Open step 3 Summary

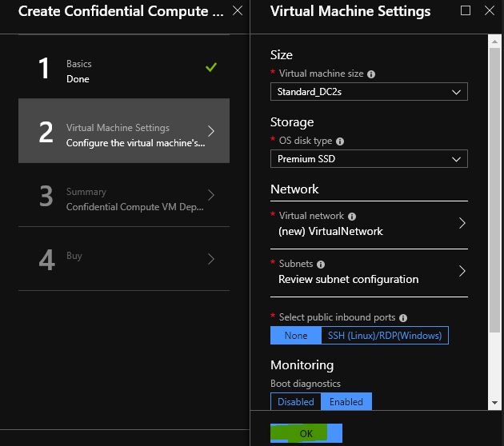coord(124,195)
